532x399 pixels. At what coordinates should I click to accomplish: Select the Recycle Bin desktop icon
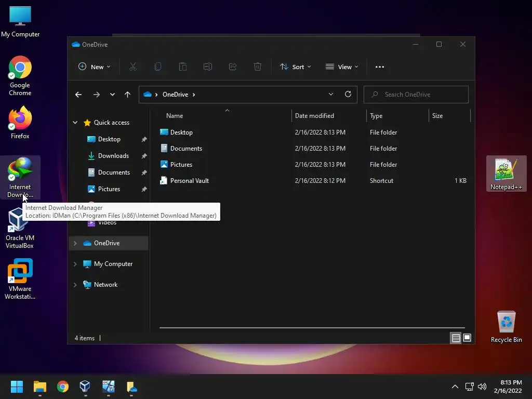point(506,327)
